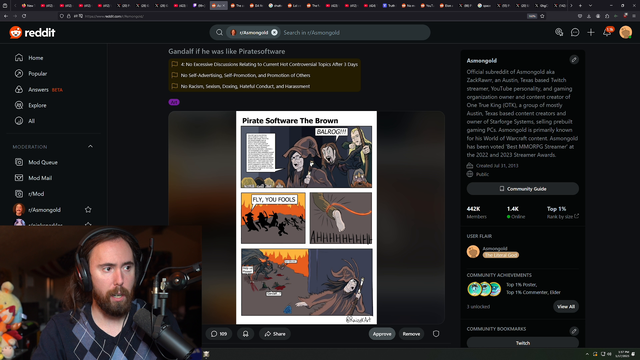This screenshot has width=640, height=360.
Task: Approve the post
Action: pos(382,334)
